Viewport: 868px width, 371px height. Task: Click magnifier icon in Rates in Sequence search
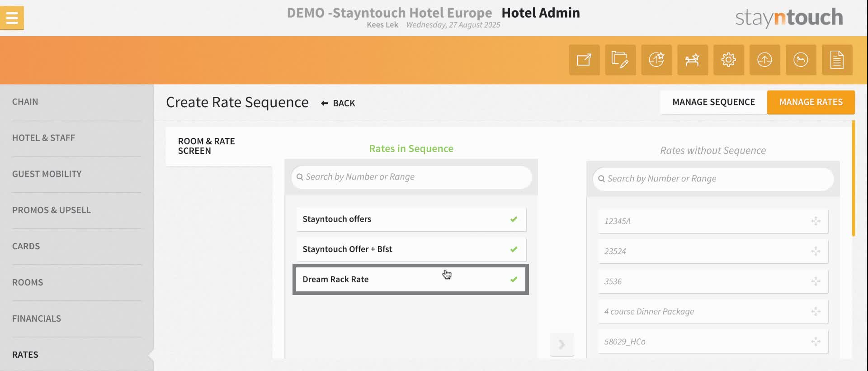coord(300,177)
